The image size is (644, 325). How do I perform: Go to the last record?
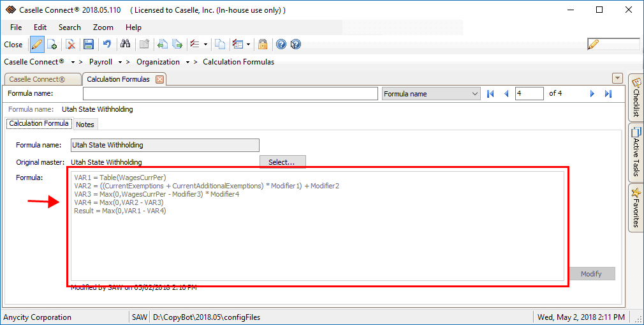click(x=608, y=94)
